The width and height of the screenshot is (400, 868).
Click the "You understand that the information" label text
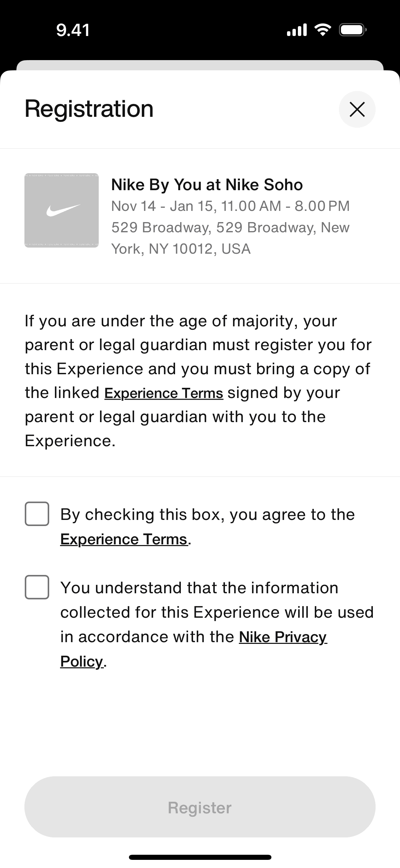(x=199, y=588)
